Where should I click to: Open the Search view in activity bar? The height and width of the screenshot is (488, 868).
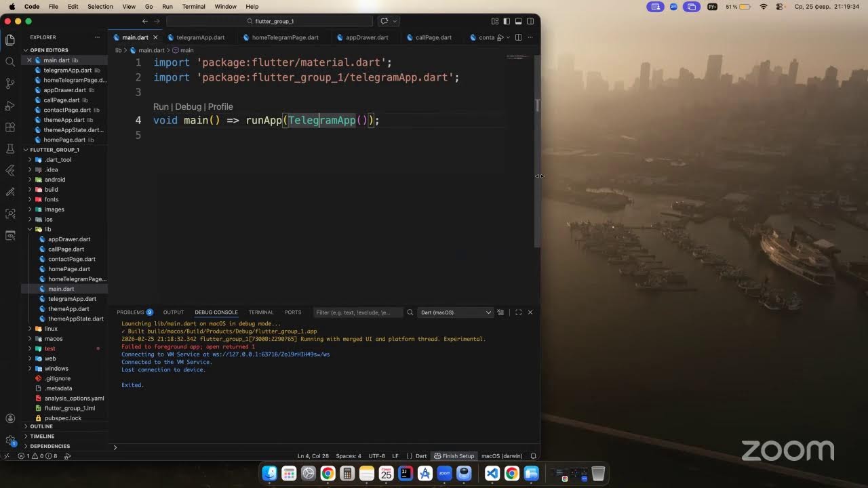coord(10,62)
